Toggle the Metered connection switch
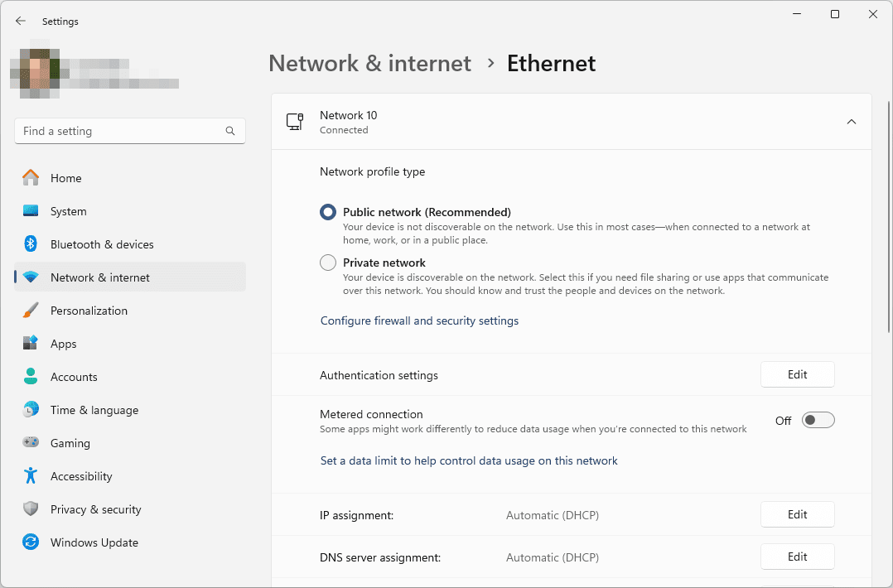This screenshot has height=588, width=893. tap(818, 421)
